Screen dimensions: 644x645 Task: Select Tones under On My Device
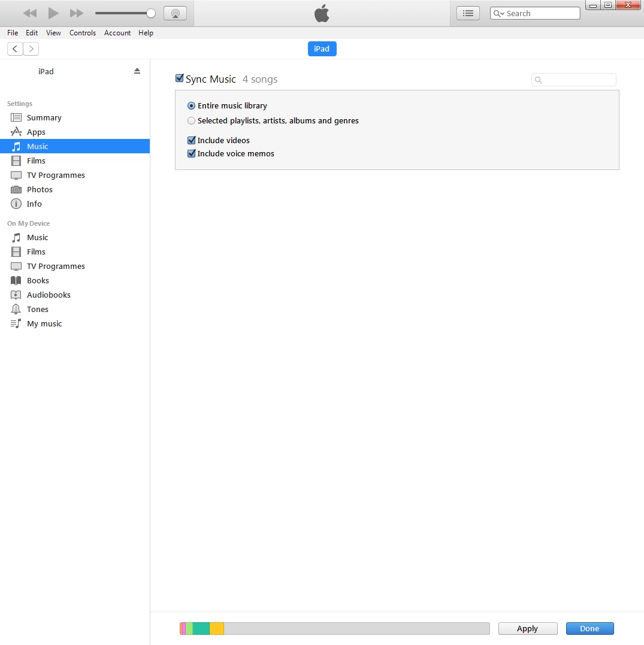37,310
